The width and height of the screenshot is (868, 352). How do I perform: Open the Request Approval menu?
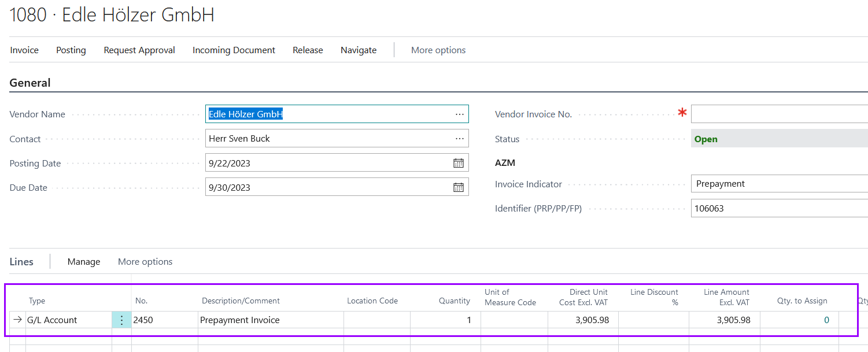(139, 50)
